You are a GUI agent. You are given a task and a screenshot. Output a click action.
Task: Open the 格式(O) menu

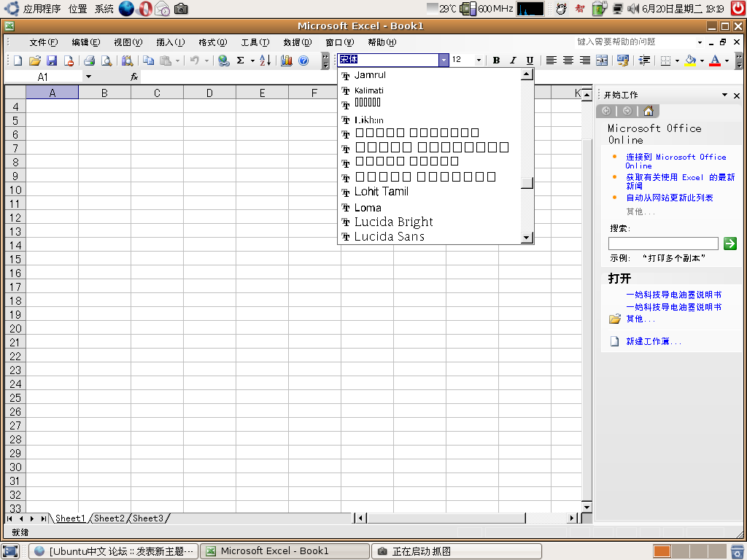click(x=213, y=42)
